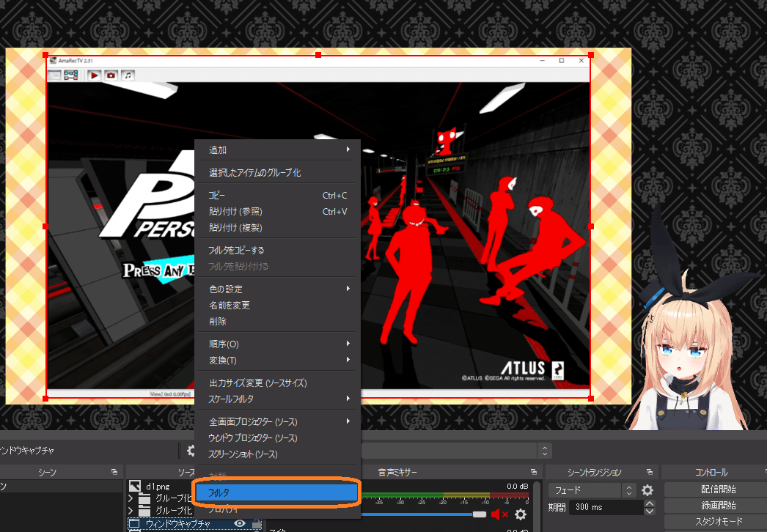Click top-center red handle of preview selection
This screenshot has width=767, height=532.
[x=318, y=55]
